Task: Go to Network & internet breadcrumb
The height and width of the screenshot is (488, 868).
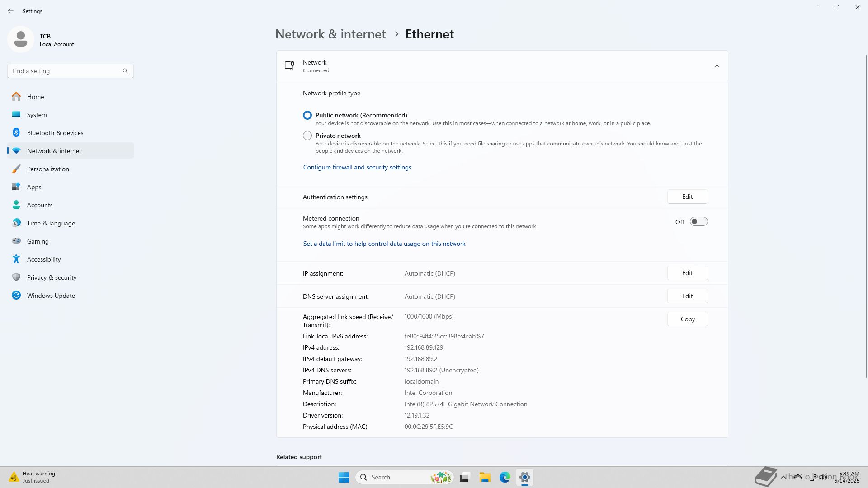Action: coord(330,34)
